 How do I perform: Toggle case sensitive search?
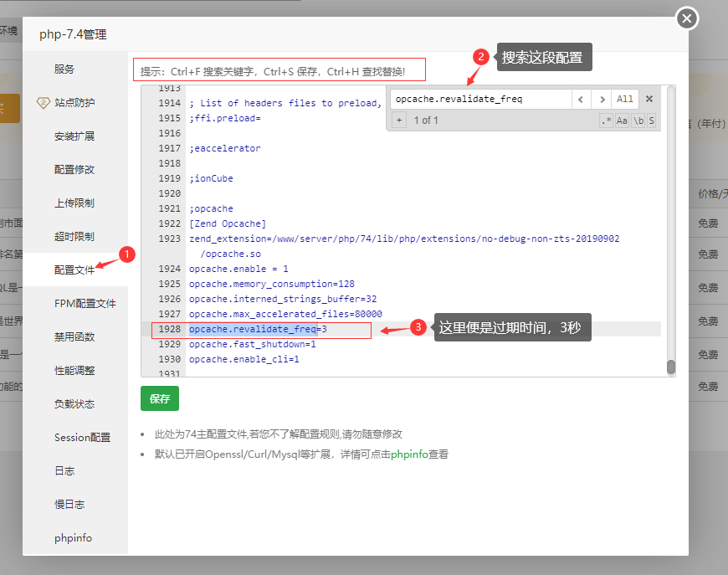coord(622,121)
